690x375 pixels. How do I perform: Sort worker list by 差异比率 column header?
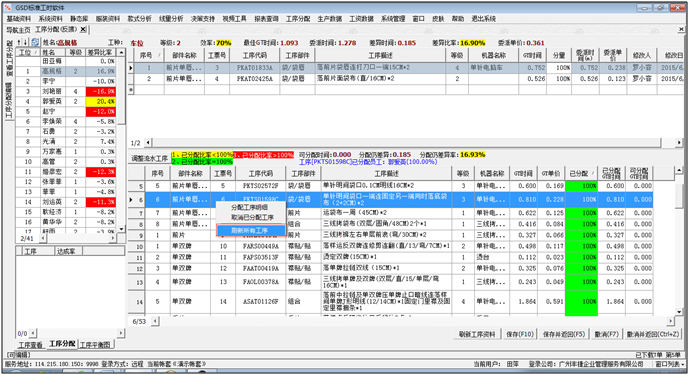click(100, 52)
